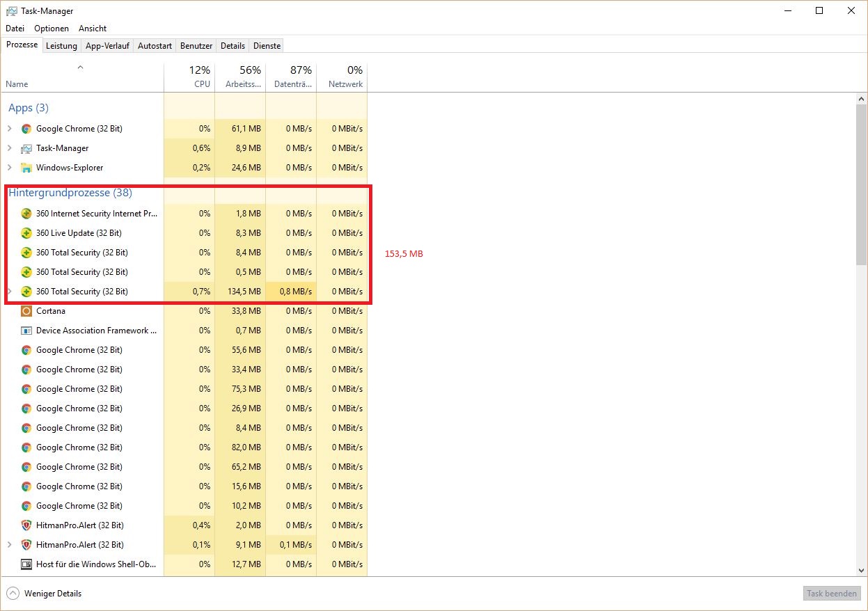Click the Task beenden button
The height and width of the screenshot is (611, 868).
(x=832, y=594)
